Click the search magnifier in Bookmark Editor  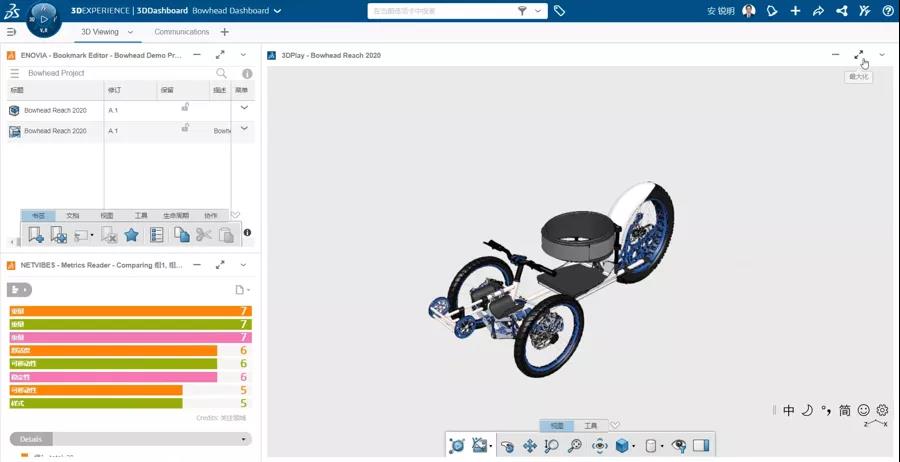tap(221, 73)
